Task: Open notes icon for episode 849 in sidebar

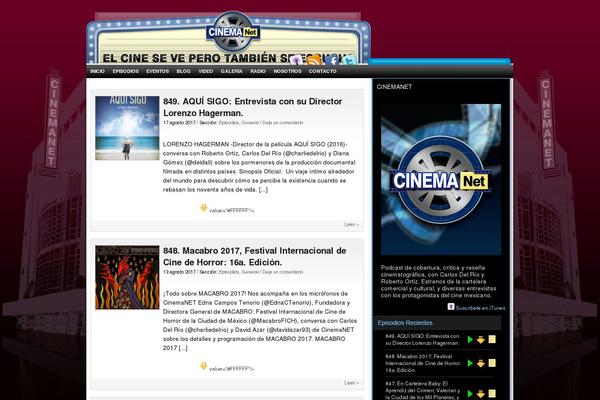Action: [492, 340]
